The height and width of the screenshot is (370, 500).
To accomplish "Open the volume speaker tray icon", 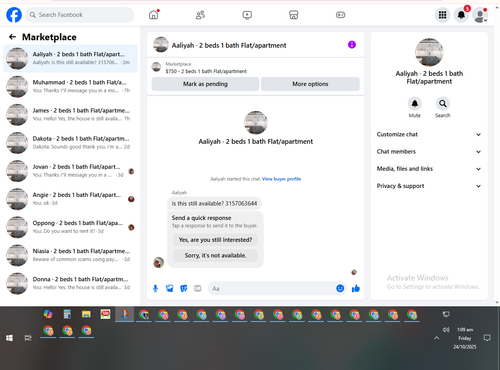I will [x=446, y=330].
